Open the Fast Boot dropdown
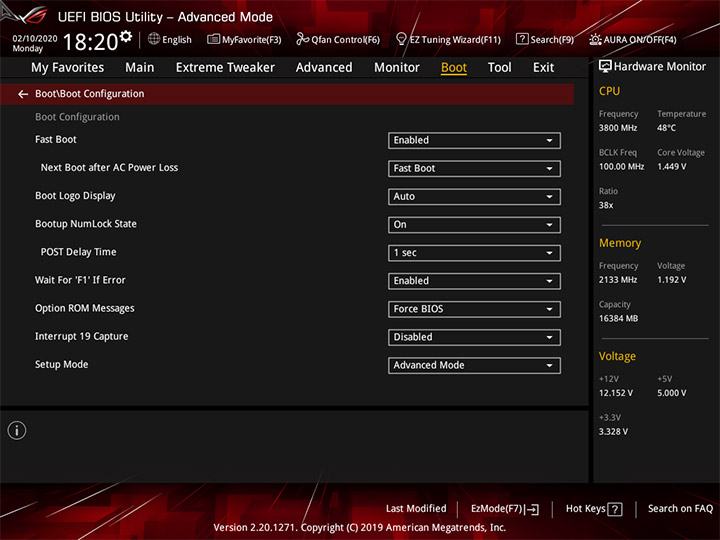 [x=474, y=141]
